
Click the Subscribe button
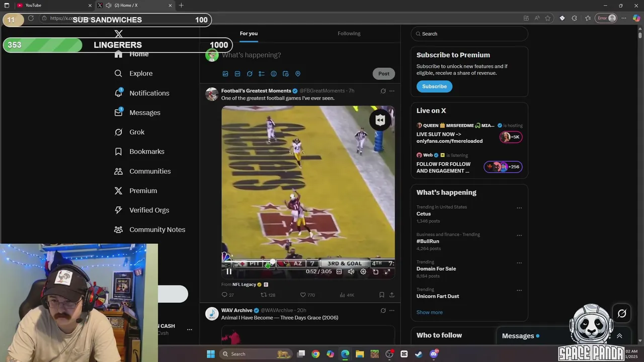[x=434, y=86]
